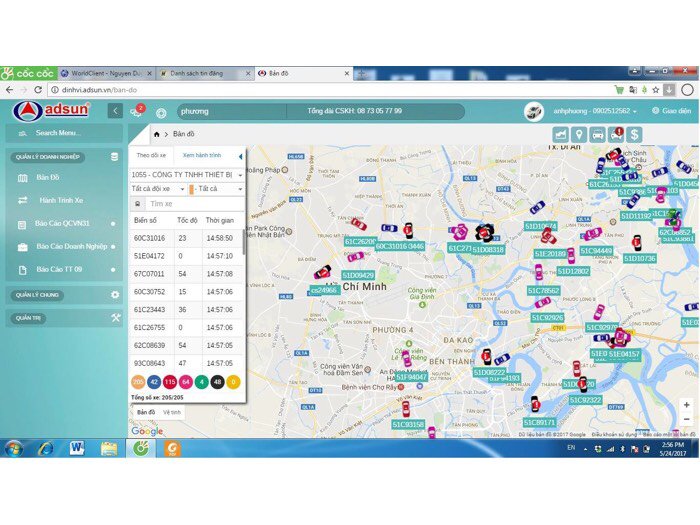700x525 pixels.
Task: Select vehicle marker labeled 51C89171 on map
Action: pos(535,404)
